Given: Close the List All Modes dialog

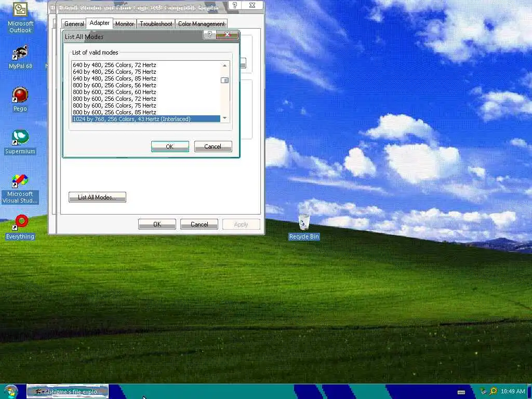Looking at the screenshot, I should (228, 35).
